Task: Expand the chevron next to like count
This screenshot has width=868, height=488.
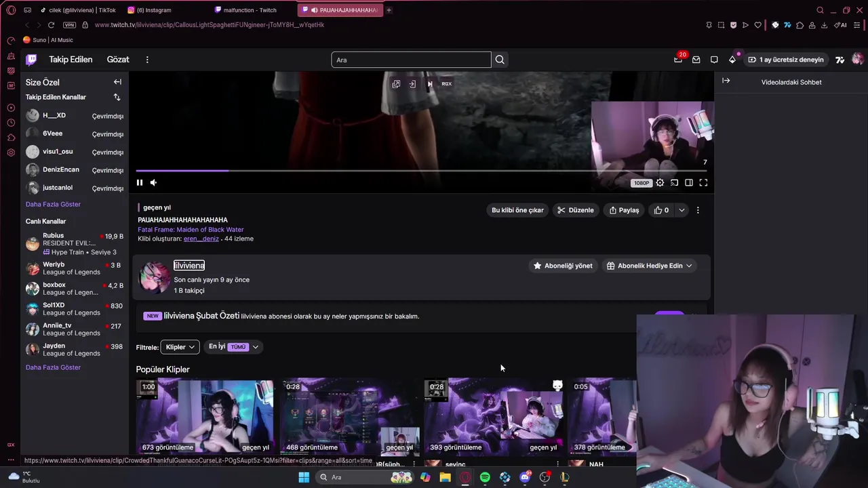Action: coord(682,210)
